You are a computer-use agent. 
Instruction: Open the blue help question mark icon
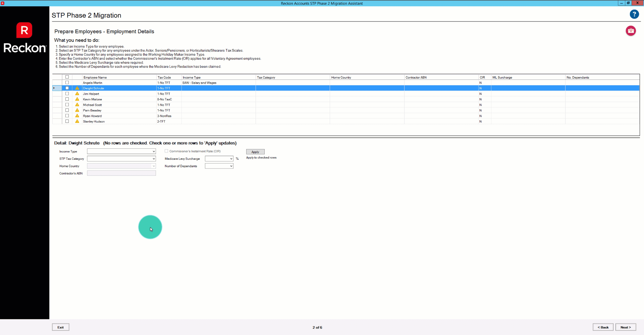click(634, 14)
